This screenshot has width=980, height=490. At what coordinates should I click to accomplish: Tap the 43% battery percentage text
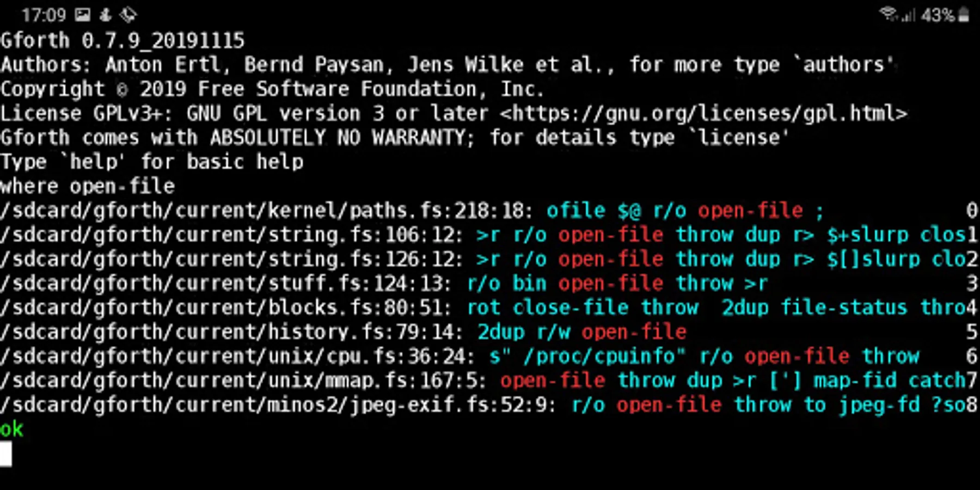[x=938, y=15]
